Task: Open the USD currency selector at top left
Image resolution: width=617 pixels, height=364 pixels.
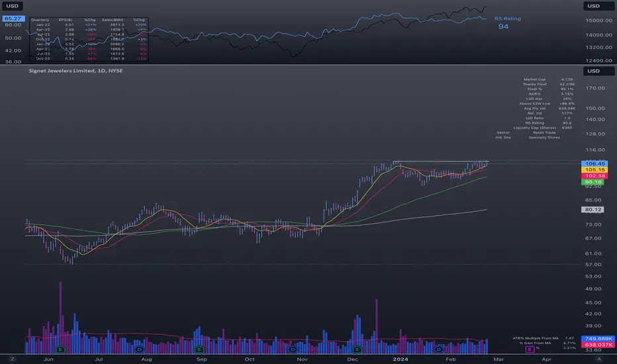Action: 12,6
